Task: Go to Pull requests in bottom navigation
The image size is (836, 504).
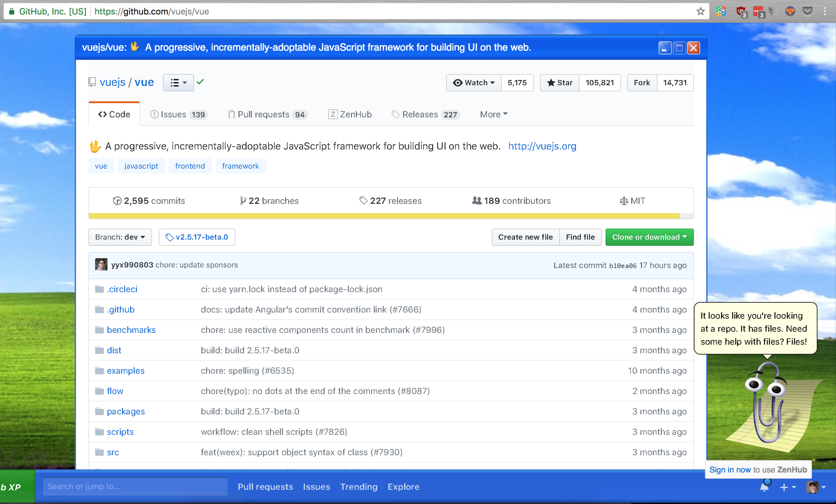Action: (265, 487)
